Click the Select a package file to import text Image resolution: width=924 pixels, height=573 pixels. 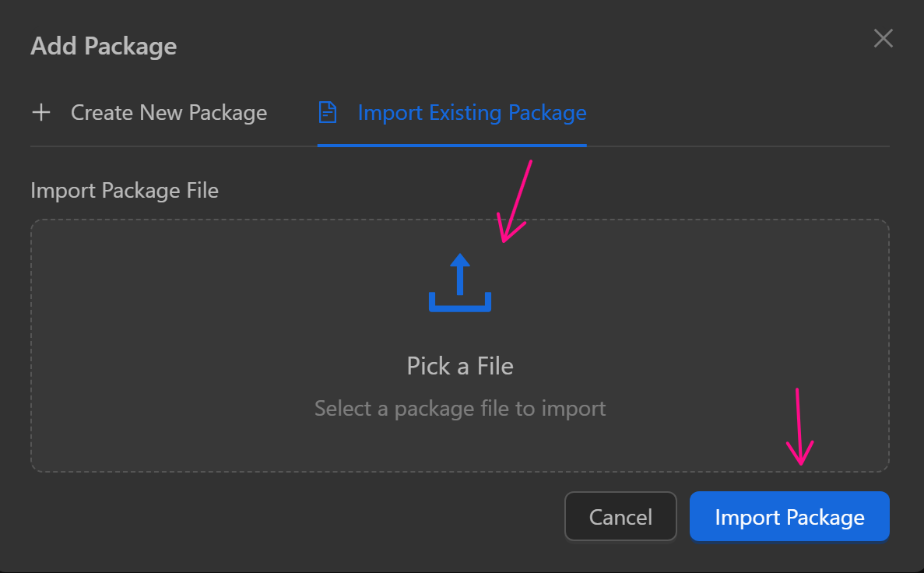(x=460, y=408)
